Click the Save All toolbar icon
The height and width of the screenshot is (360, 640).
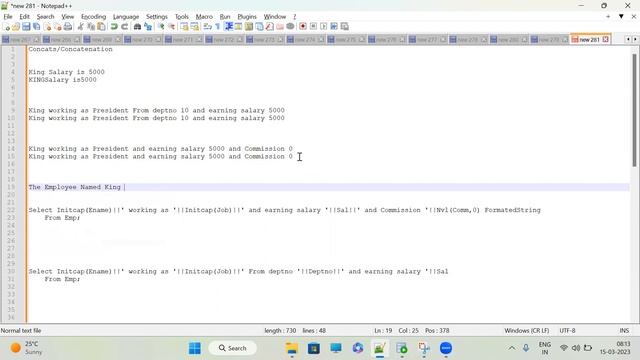tap(36, 27)
